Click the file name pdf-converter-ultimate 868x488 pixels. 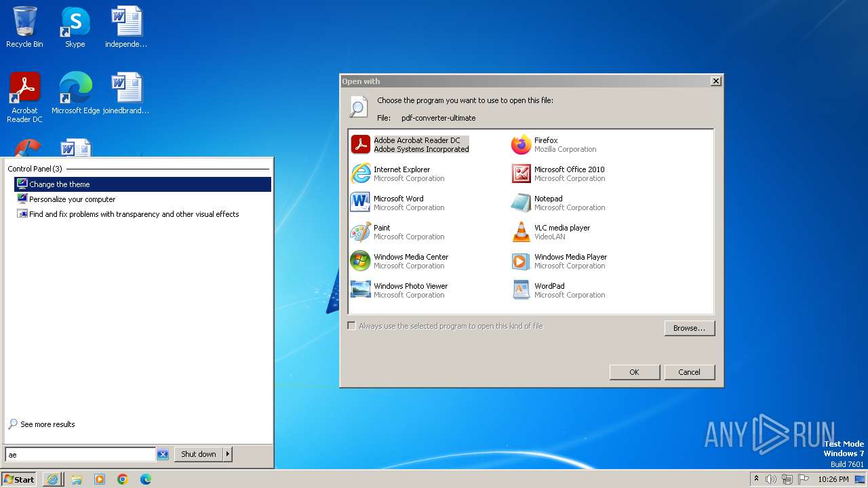pyautogui.click(x=439, y=118)
